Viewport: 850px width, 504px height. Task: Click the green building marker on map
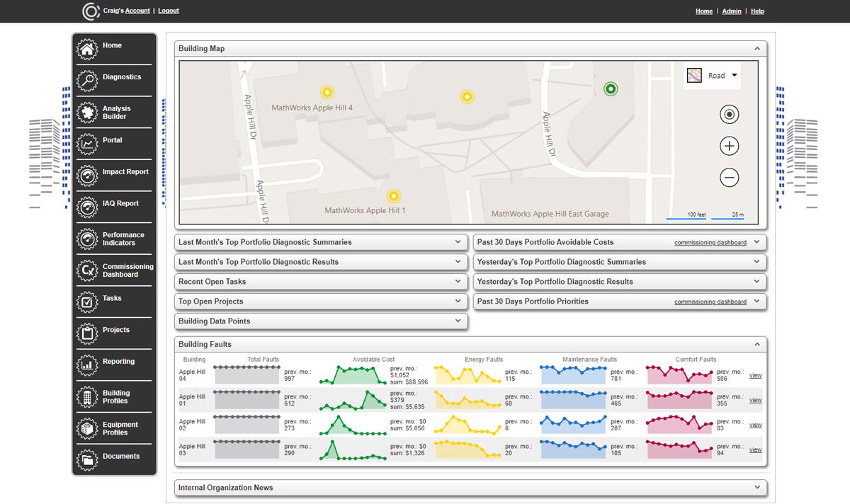pyautogui.click(x=610, y=88)
